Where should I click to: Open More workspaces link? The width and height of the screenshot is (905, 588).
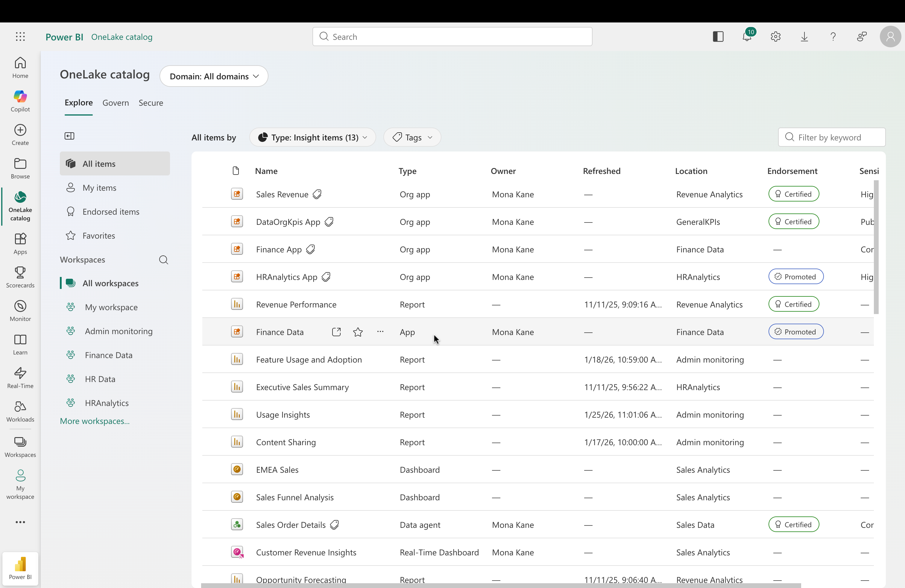point(95,421)
